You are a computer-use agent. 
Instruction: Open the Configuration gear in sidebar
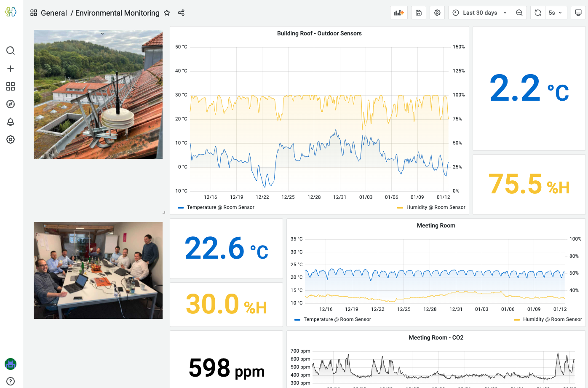click(x=11, y=139)
